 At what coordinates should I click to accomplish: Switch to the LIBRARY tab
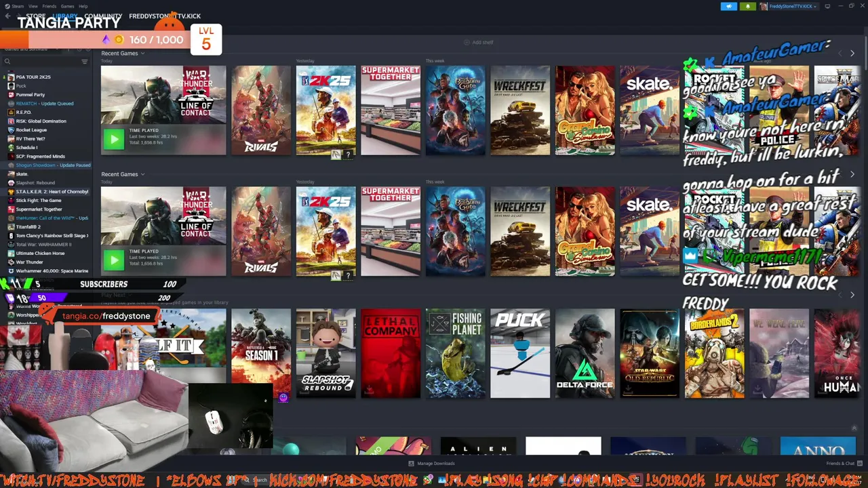(x=65, y=16)
